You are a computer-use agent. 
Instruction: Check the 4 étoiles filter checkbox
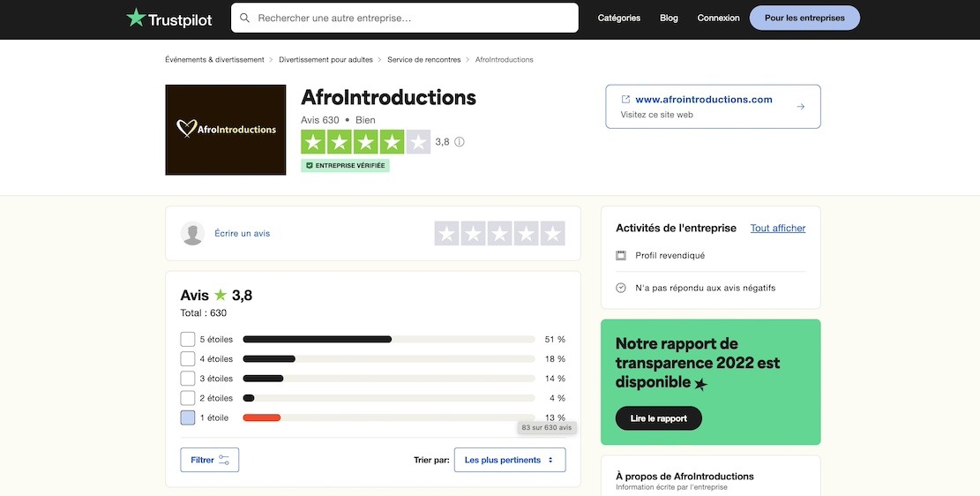coord(188,359)
